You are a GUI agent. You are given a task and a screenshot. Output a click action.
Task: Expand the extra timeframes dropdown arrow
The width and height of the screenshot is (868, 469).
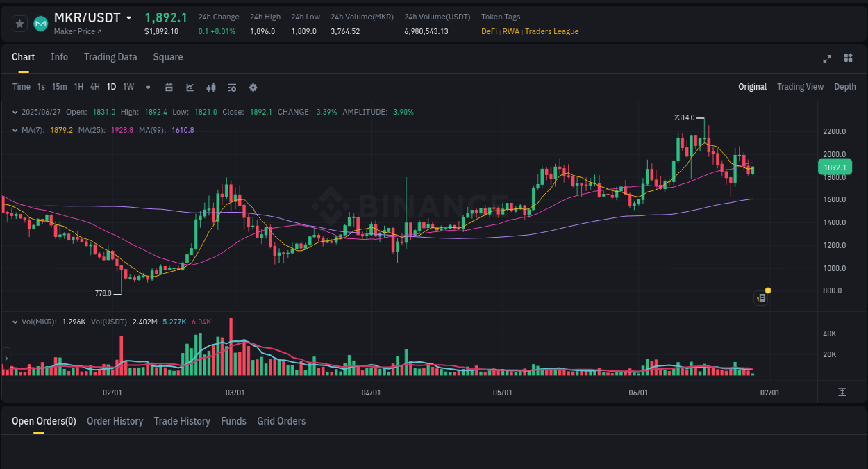[x=147, y=87]
